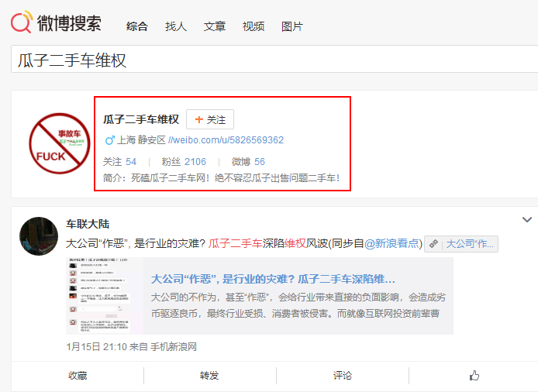Click the 关注 54 following count
Viewport: 538px width, 392px height.
coord(119,162)
